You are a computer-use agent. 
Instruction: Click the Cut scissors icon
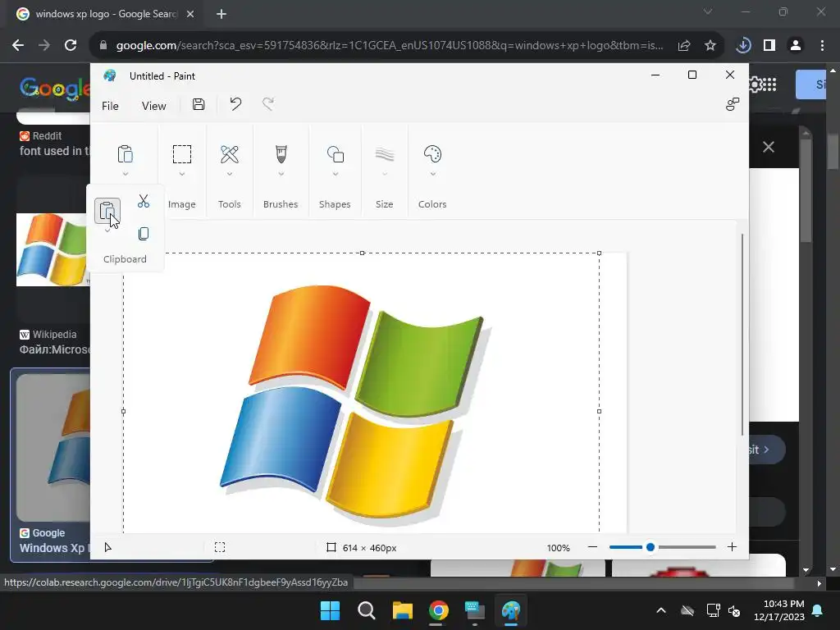(143, 202)
